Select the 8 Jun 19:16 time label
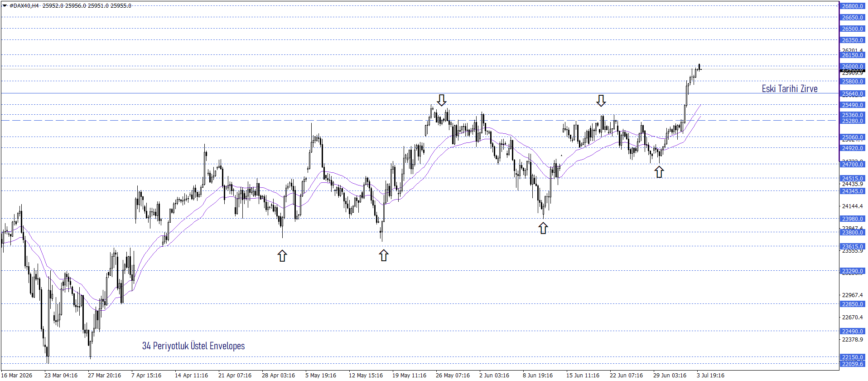This screenshot has width=868, height=381. 538,375
